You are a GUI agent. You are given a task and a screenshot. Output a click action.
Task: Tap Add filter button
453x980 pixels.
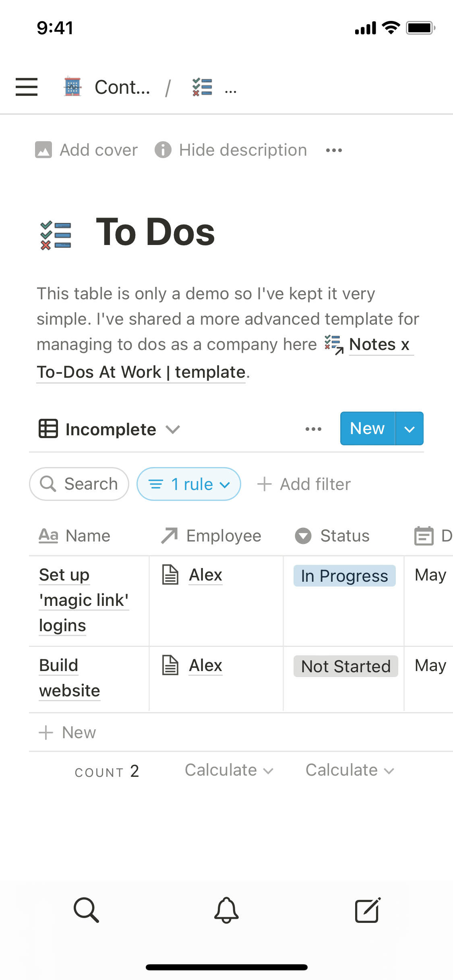304,484
